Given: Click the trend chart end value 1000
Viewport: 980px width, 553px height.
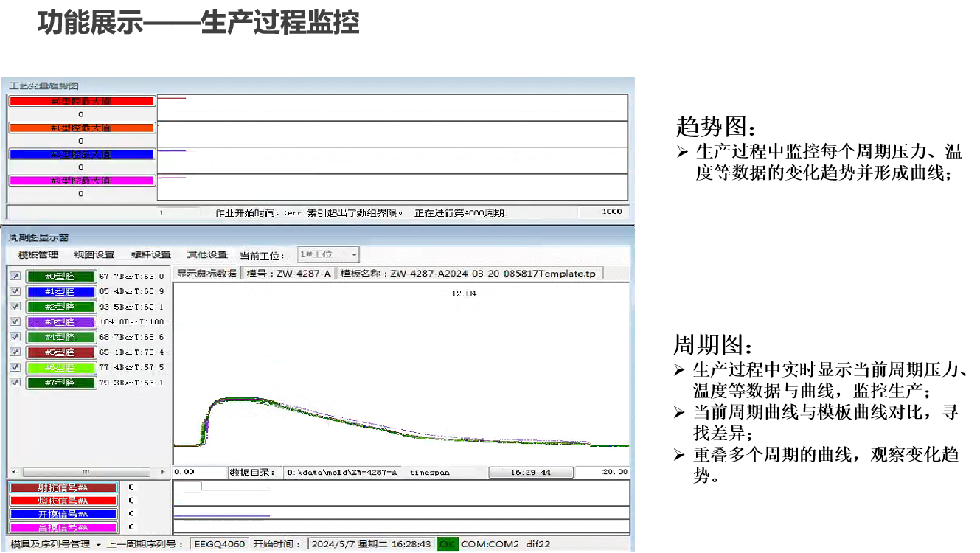Looking at the screenshot, I should [611, 212].
